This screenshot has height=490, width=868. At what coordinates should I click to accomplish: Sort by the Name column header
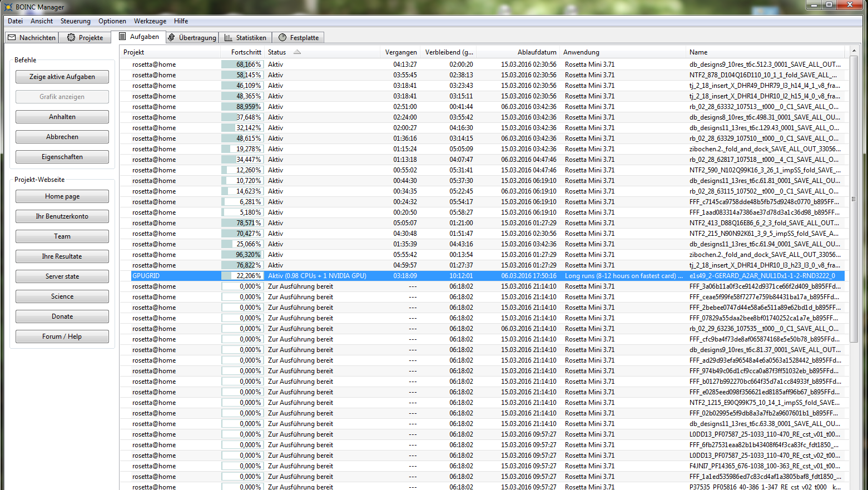point(765,52)
